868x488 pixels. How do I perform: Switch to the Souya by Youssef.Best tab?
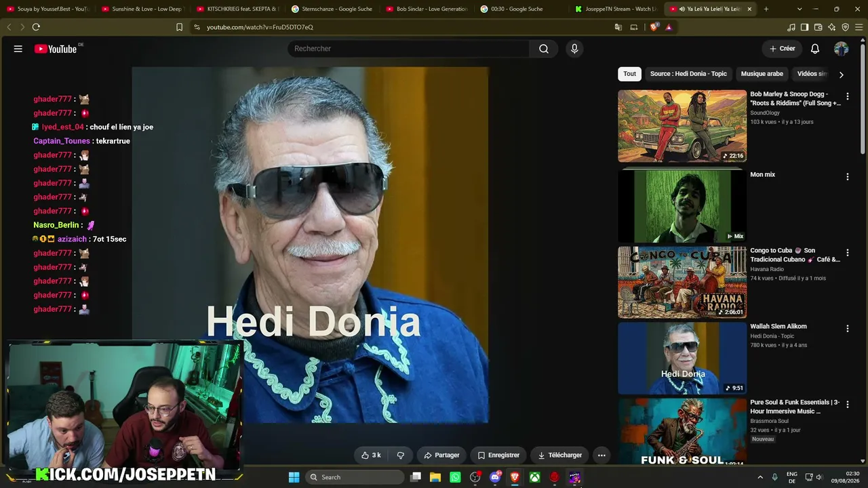(x=48, y=9)
